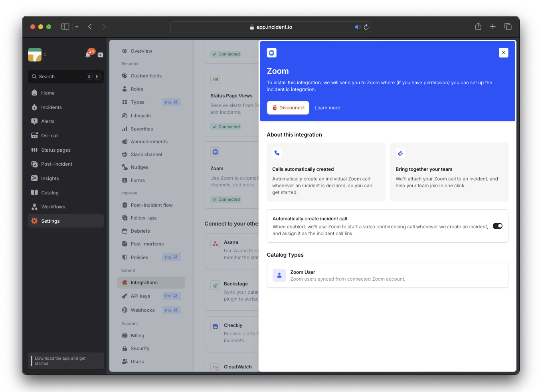The width and height of the screenshot is (544, 392).
Task: Select Integrations in settings menu
Action: [x=151, y=283]
